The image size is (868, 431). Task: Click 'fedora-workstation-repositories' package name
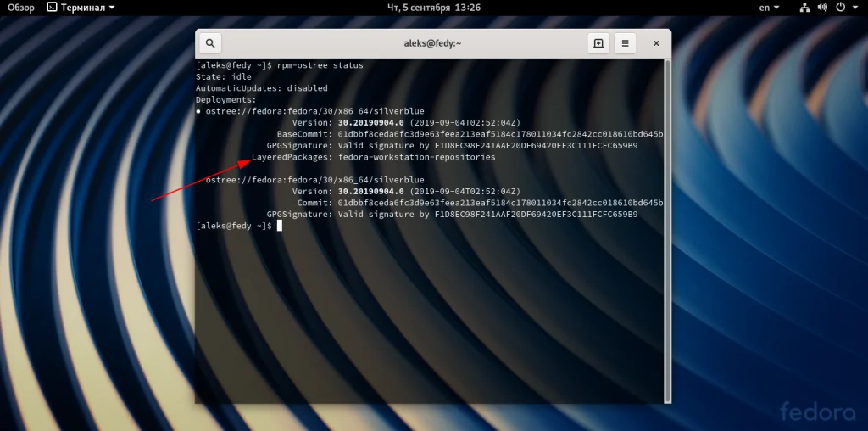[x=417, y=157]
